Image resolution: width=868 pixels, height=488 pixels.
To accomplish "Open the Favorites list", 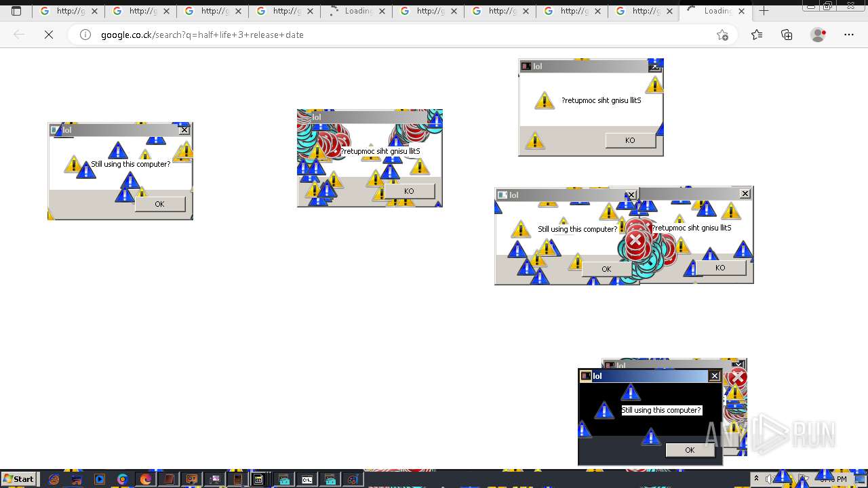I will pos(757,35).
